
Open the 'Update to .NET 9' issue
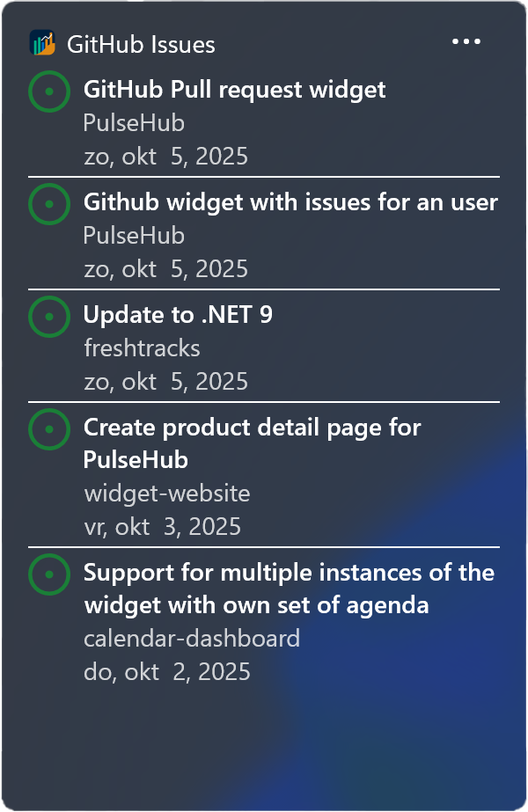[x=178, y=315]
